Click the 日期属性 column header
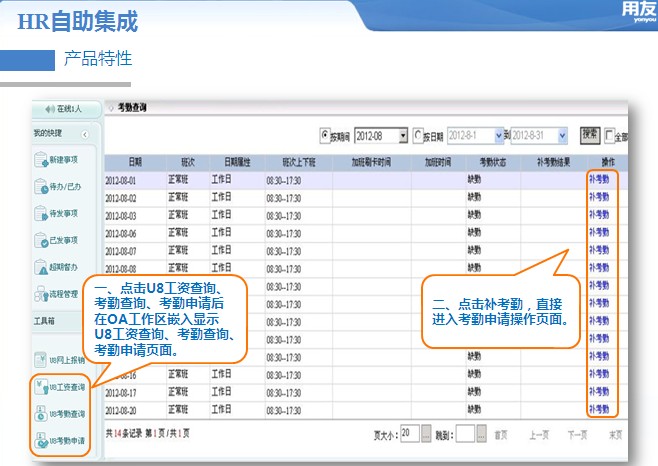The height and width of the screenshot is (466, 658). click(237, 162)
